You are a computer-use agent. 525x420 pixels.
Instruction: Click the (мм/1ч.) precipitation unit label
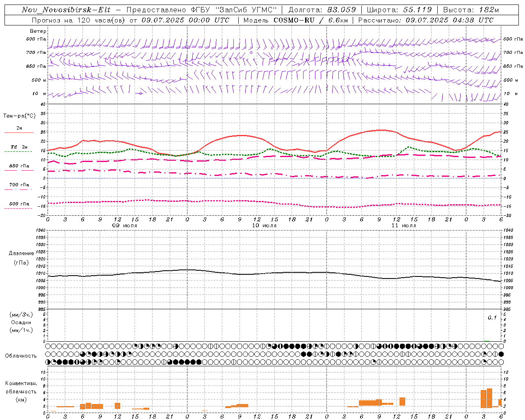[21, 330]
